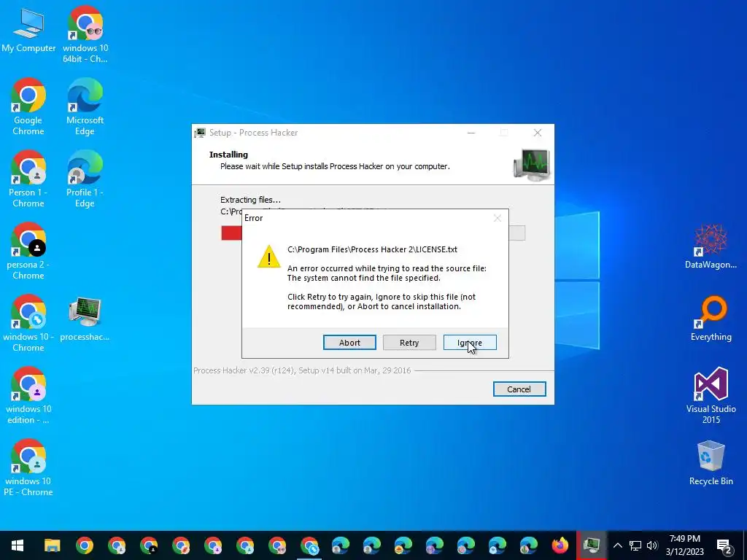This screenshot has width=747, height=560.
Task: Open Firefox from the taskbar
Action: coord(560,545)
